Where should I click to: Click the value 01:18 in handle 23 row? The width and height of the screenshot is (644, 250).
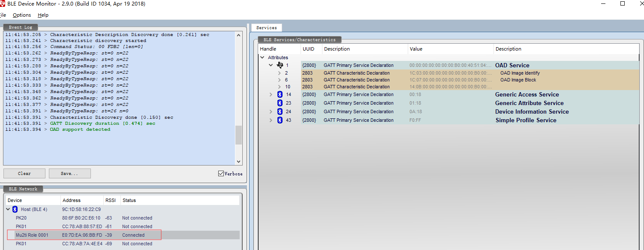[415, 103]
